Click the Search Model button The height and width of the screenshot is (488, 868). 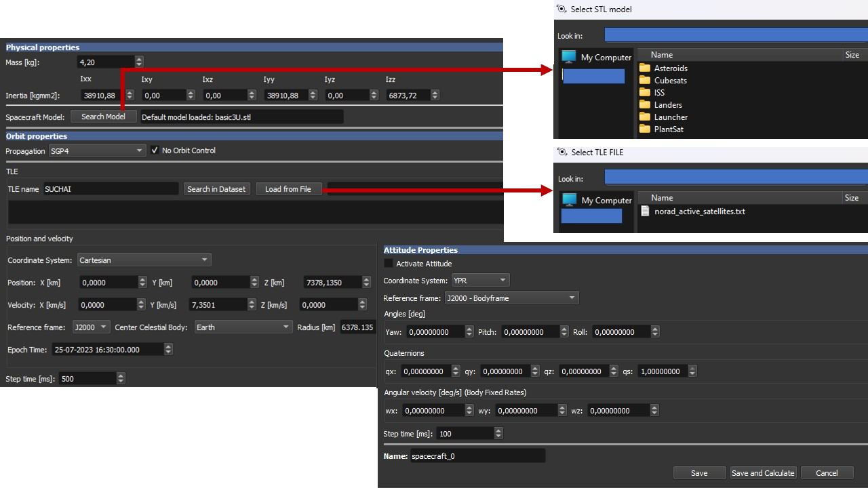pyautogui.click(x=103, y=117)
